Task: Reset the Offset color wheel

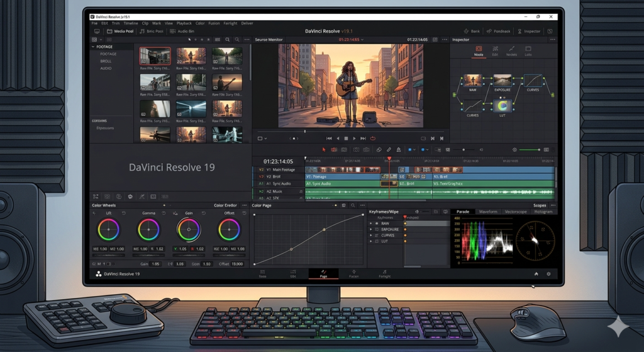Action: pyautogui.click(x=244, y=213)
